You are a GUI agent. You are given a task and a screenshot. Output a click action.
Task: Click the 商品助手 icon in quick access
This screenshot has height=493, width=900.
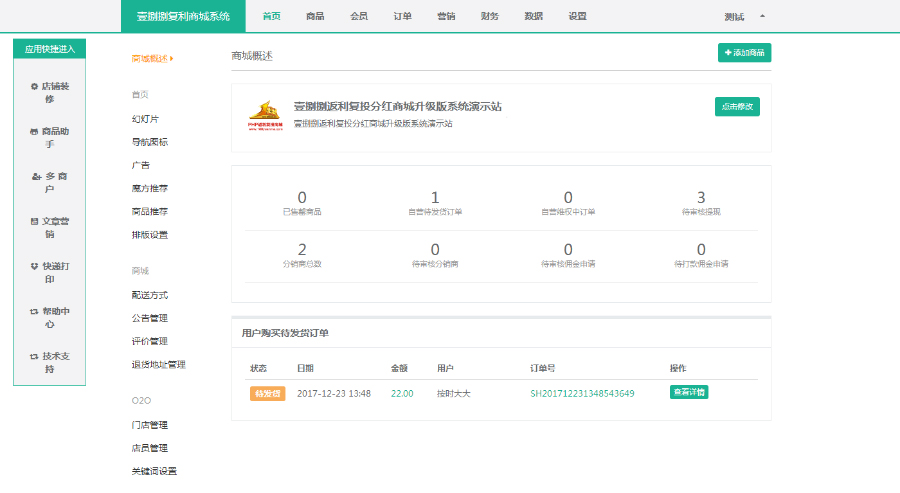(x=34, y=131)
